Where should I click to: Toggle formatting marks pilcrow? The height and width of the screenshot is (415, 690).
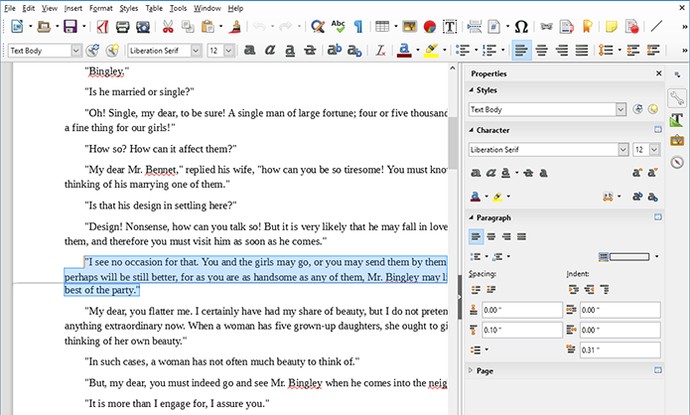(x=359, y=27)
